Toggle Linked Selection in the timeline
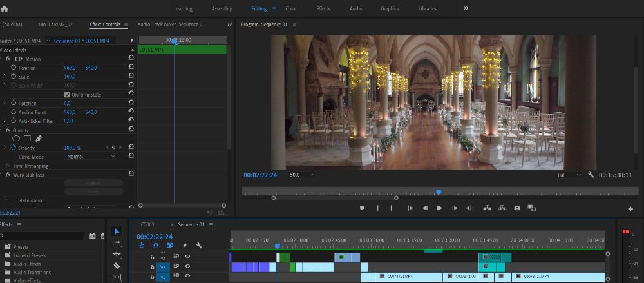Viewport: 644px width, 283px height. (170, 246)
